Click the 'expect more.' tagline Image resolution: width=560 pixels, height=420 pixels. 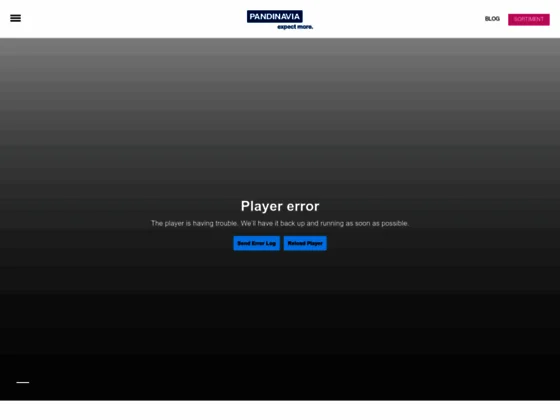[295, 27]
